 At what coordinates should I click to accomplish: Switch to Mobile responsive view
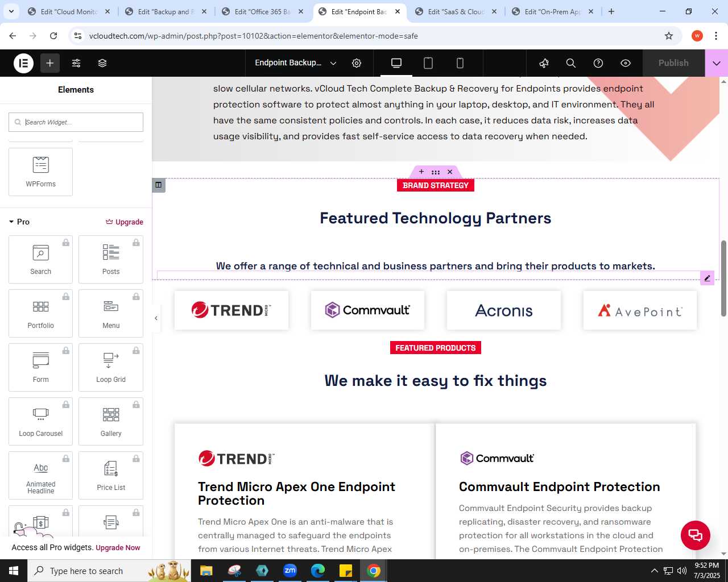460,63
